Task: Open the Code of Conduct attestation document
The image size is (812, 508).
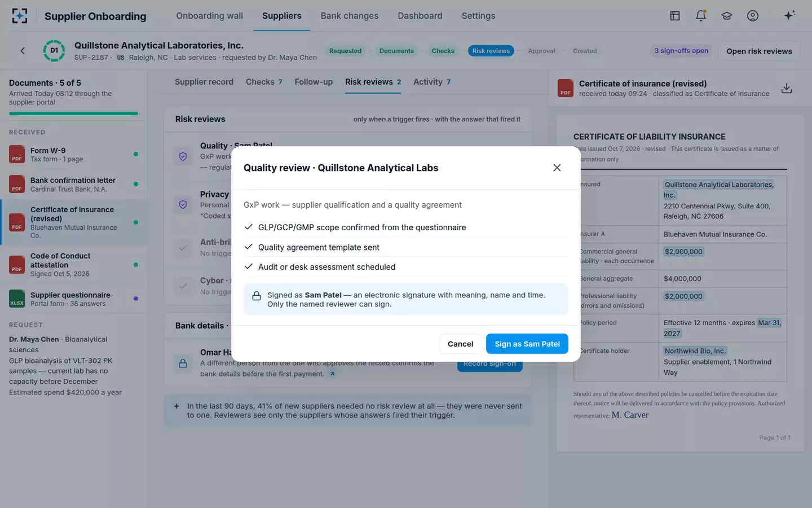Action: tap(73, 265)
